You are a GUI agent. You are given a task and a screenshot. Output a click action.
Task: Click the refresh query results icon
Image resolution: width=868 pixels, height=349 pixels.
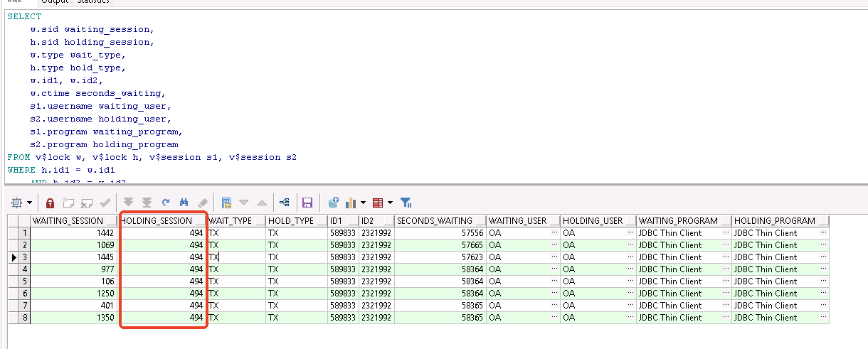(x=166, y=203)
